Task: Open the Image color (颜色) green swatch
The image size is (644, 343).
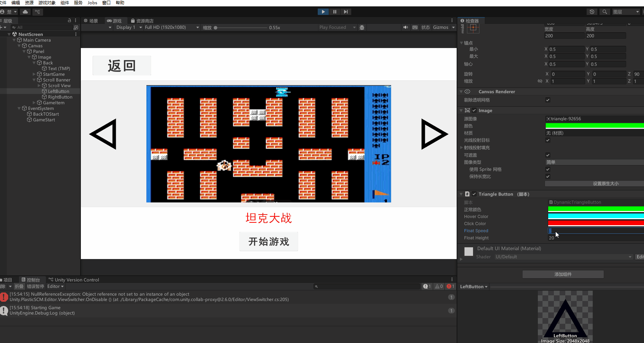Action: click(x=594, y=126)
